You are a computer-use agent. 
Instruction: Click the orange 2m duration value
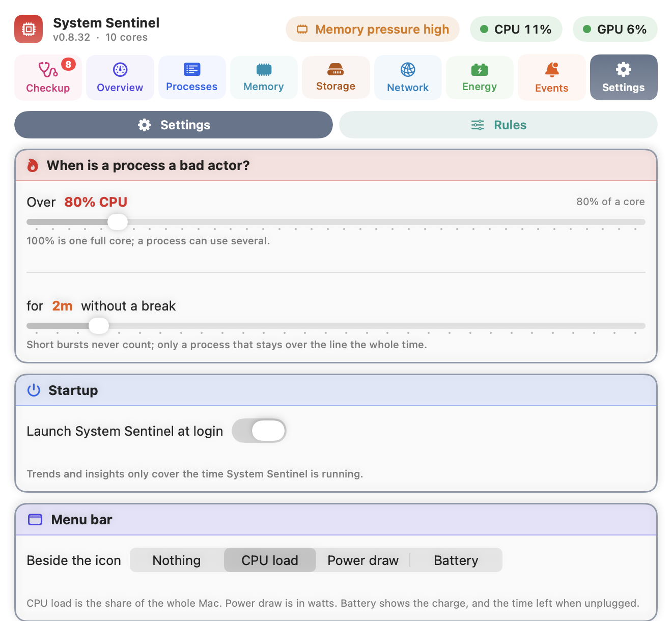(62, 306)
